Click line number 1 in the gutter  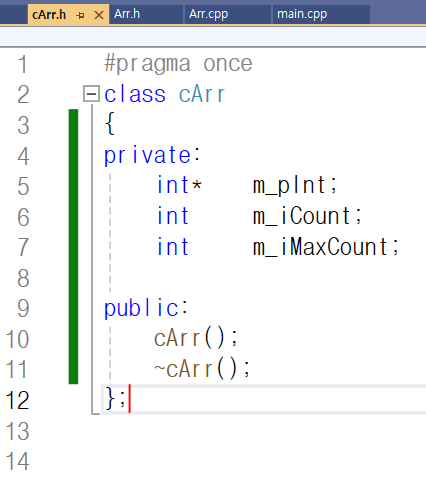coord(22,64)
